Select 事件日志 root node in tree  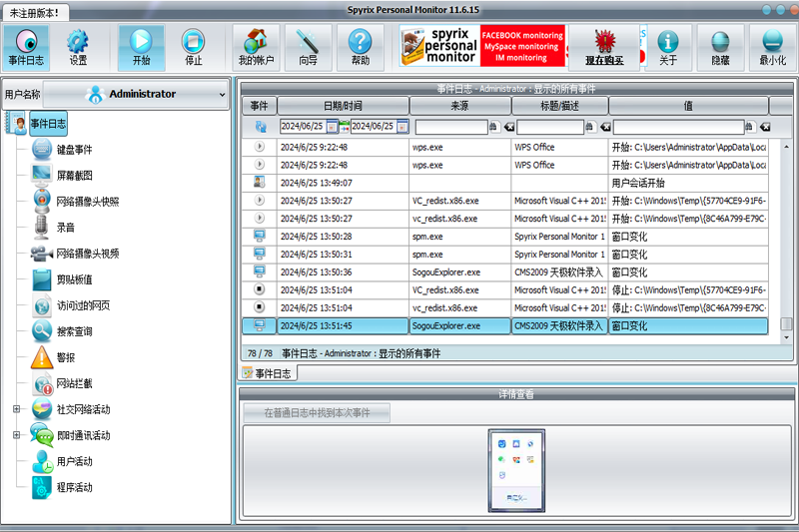tap(48, 124)
